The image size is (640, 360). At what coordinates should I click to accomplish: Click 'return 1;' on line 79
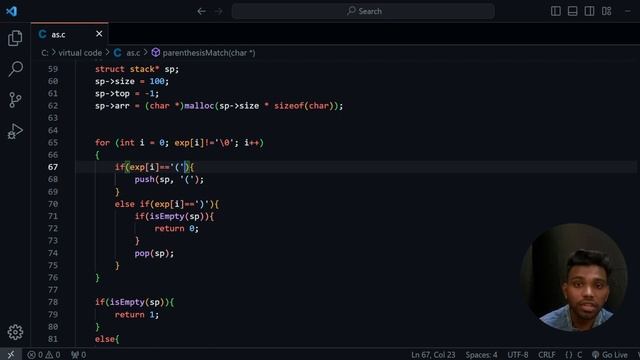pos(137,315)
